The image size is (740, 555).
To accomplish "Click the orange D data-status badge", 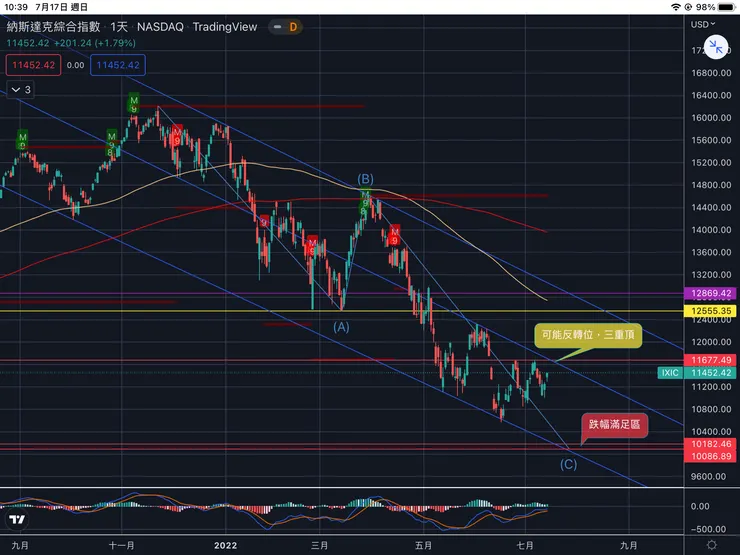I will click(x=293, y=27).
